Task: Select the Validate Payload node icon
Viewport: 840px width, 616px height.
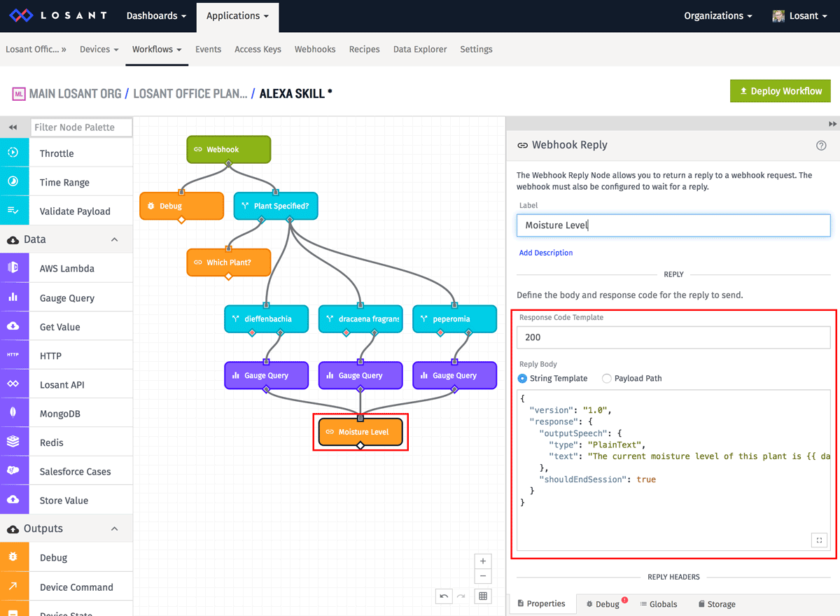Action: click(x=14, y=211)
